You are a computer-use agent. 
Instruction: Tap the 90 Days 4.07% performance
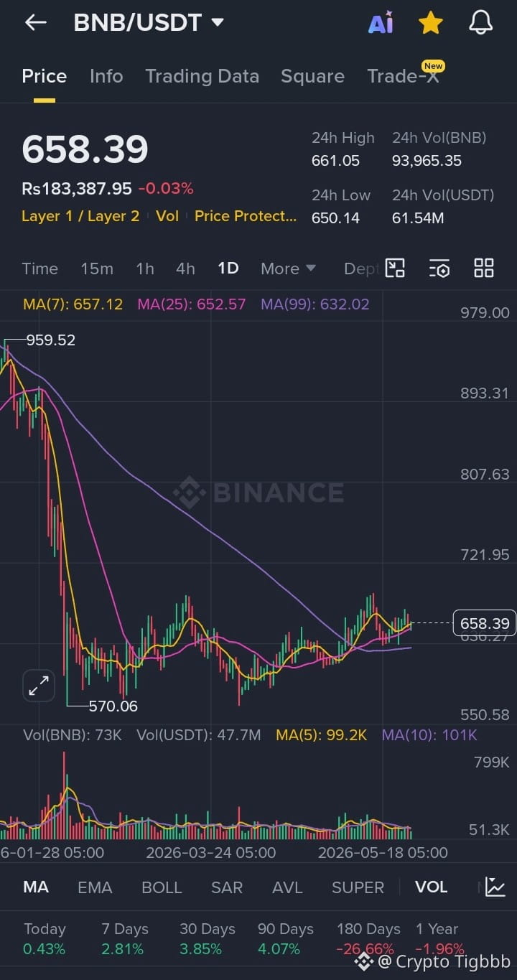coord(286,939)
